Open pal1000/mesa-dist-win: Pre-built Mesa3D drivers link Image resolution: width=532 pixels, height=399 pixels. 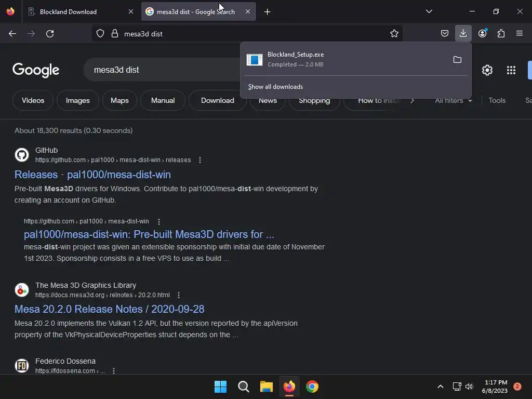point(149,234)
